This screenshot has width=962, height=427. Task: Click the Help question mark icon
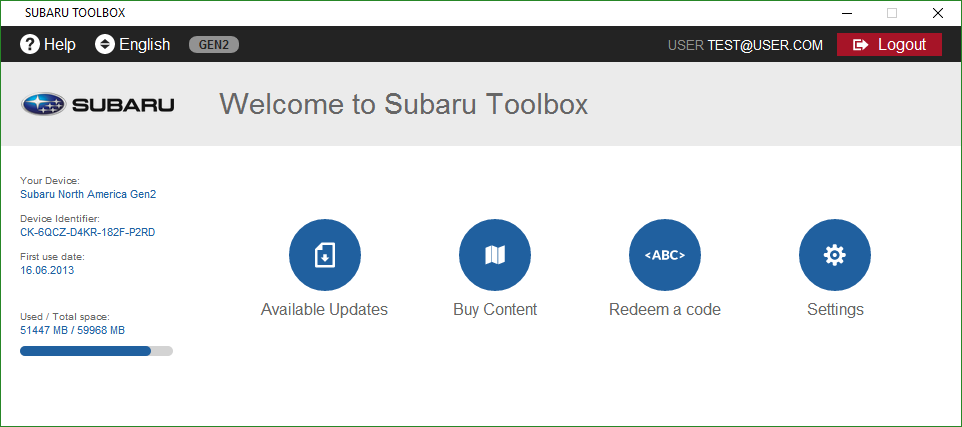[x=29, y=44]
